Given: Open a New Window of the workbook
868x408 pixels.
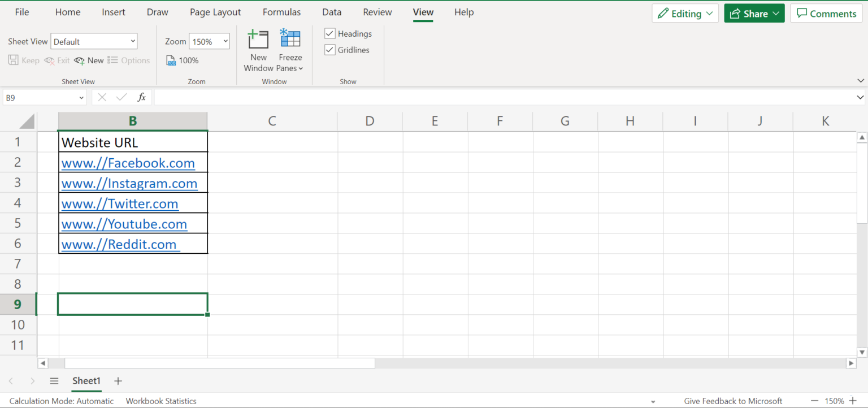Looking at the screenshot, I should pyautogui.click(x=258, y=50).
